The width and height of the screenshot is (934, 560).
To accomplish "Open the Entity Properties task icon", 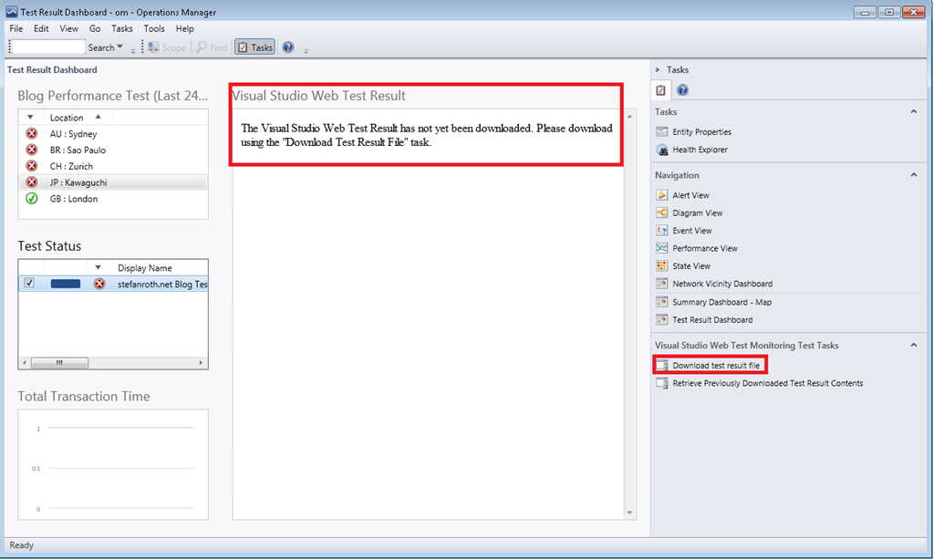I will click(662, 131).
